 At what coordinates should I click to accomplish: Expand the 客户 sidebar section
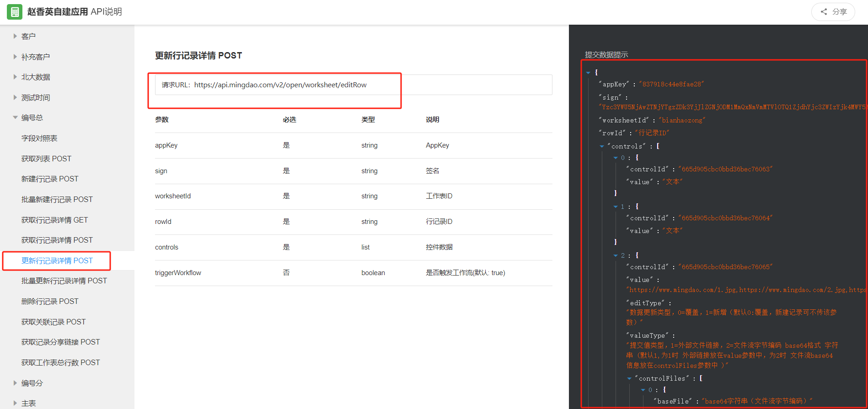coord(28,37)
